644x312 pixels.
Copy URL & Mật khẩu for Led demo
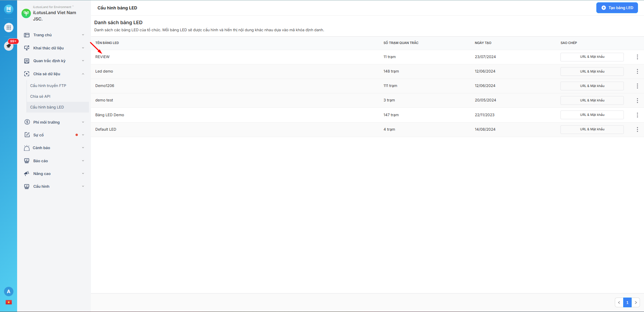click(x=592, y=71)
